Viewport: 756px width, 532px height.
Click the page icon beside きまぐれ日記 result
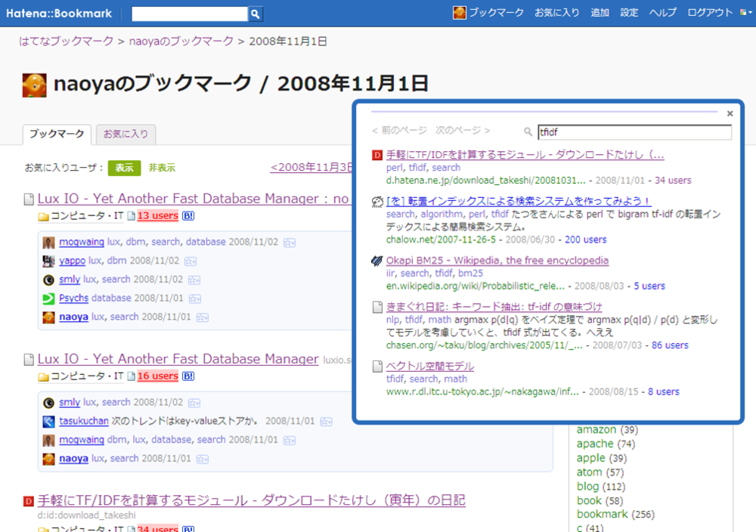(377, 308)
